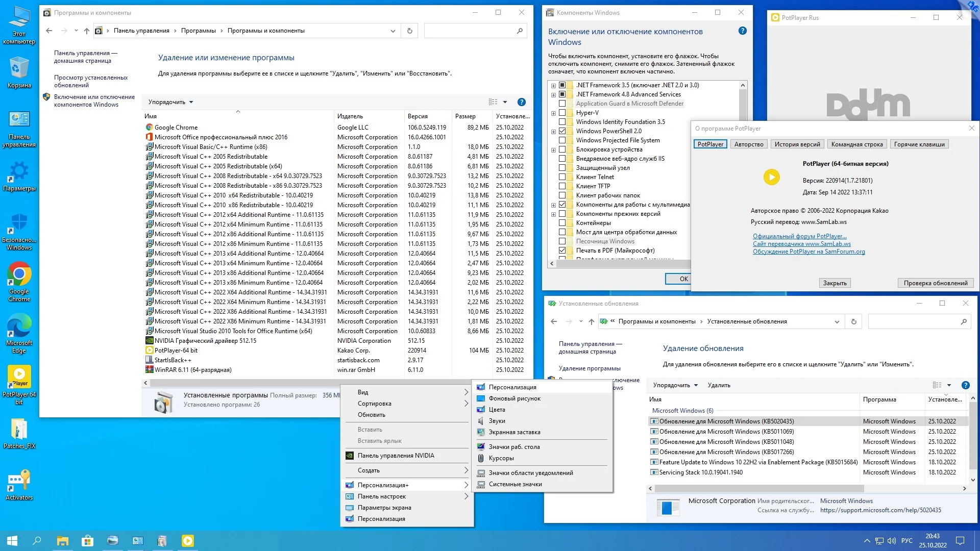Click the Check for updates button in PotPlayer
Image resolution: width=980 pixels, height=551 pixels.
click(935, 283)
